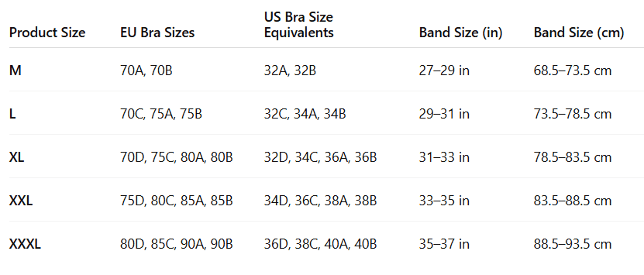
Task: Click the 31–33 in band size cell
Action: tap(444, 157)
